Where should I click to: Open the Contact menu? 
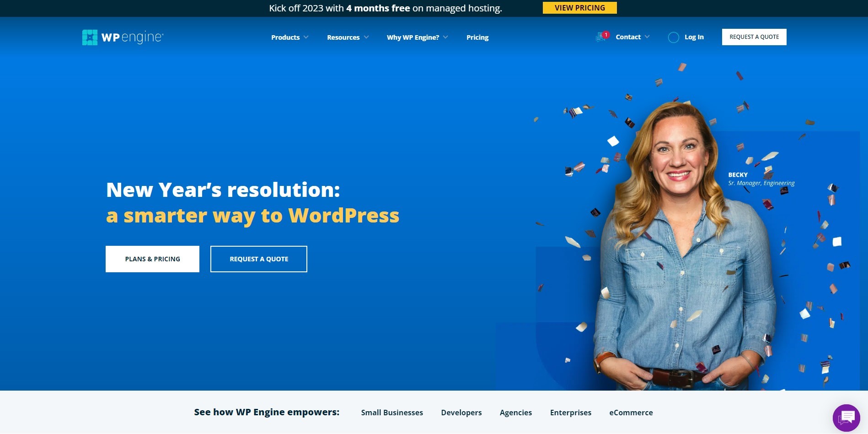(x=628, y=37)
